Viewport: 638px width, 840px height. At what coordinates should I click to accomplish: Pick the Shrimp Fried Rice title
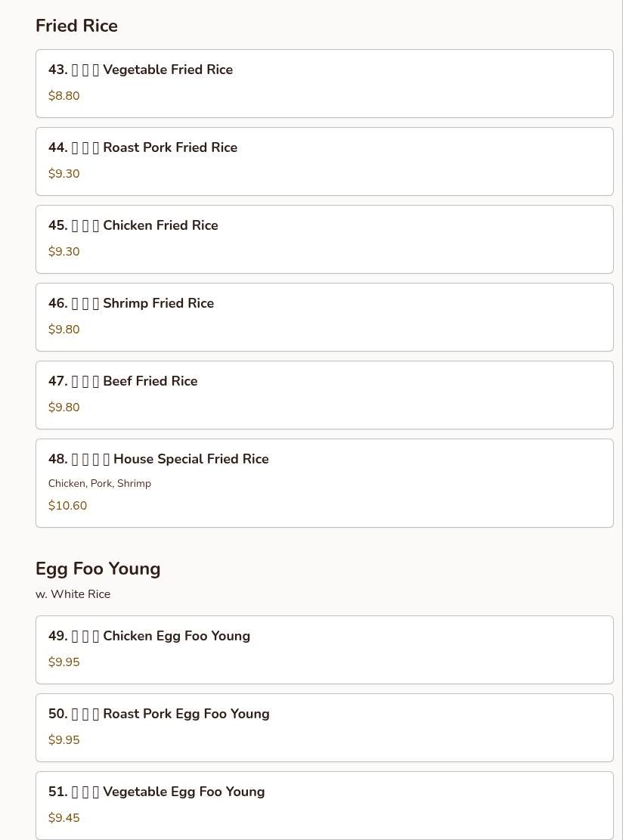[x=131, y=303]
